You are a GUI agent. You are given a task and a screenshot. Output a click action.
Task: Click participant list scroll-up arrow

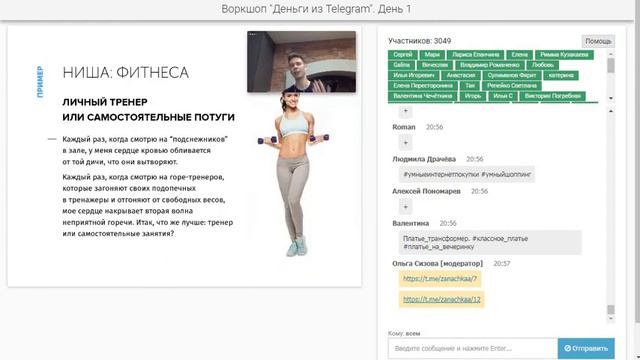[x=611, y=54]
